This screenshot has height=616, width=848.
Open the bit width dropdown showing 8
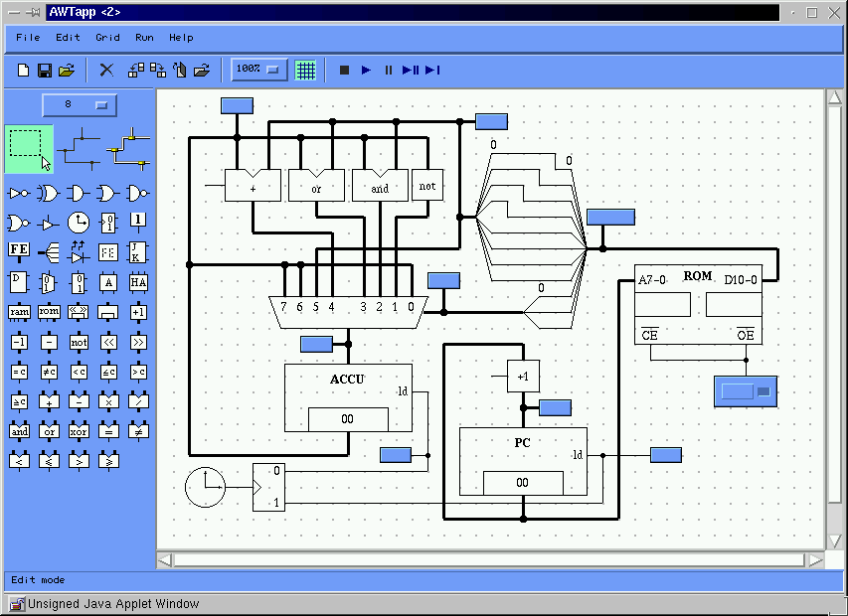[80, 104]
